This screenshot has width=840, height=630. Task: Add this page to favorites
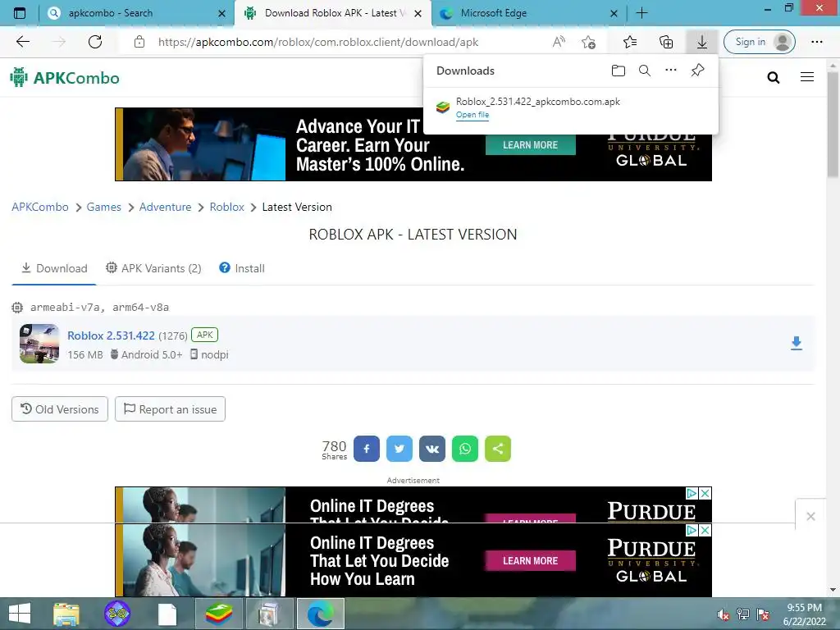[x=588, y=42]
